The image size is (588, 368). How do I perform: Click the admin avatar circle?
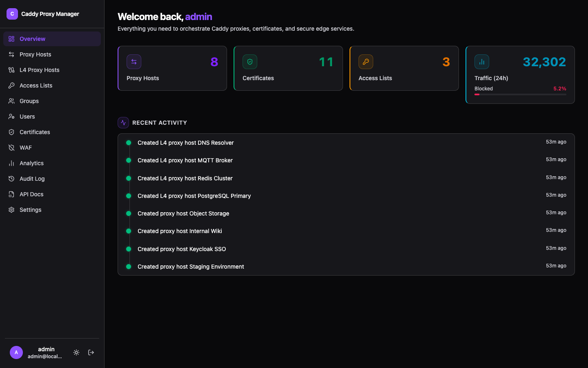(x=16, y=352)
